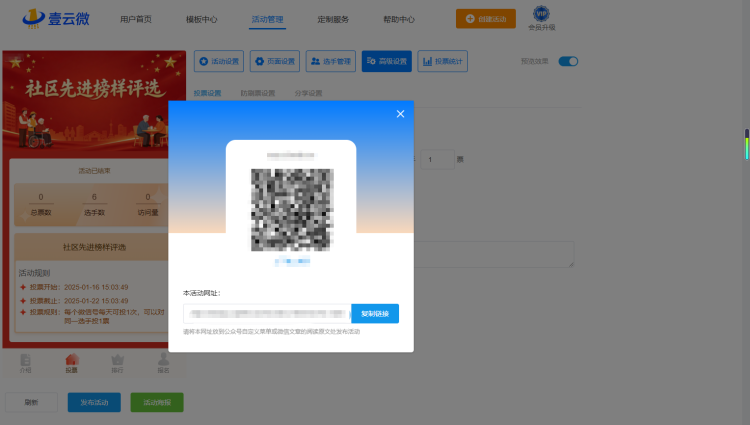
Task: Click the 总票数 total votes counter
Action: 41,205
